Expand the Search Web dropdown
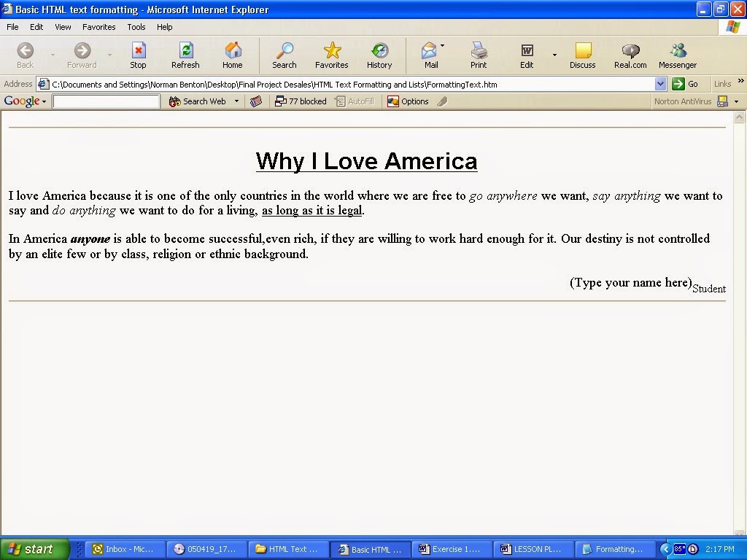747x560 pixels. [236, 101]
